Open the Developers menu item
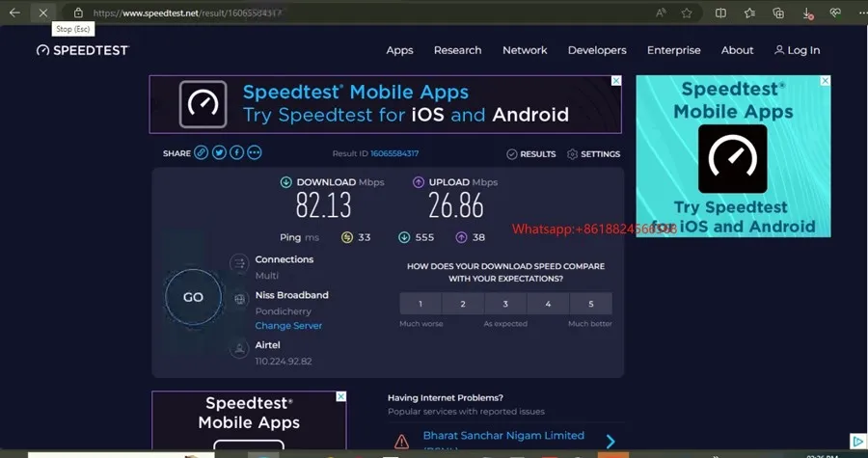 pos(597,50)
